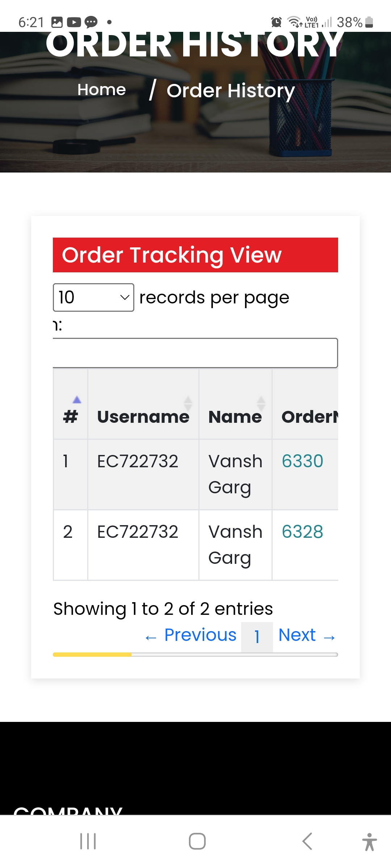Sort by the # column arrow

coord(77,400)
